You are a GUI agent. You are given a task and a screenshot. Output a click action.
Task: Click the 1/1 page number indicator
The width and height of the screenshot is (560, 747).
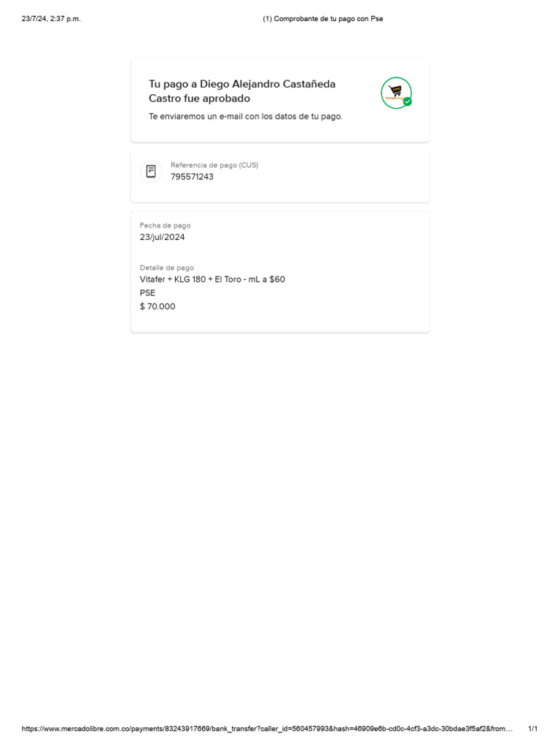click(x=533, y=729)
